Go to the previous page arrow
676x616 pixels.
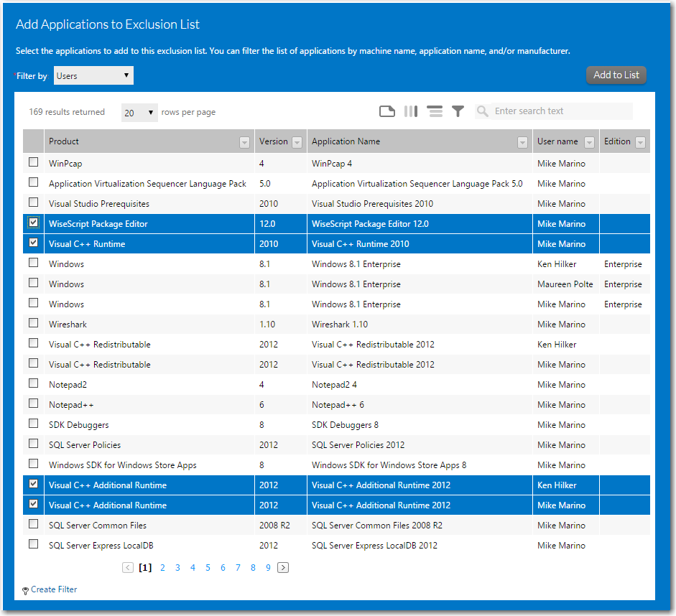(x=128, y=568)
